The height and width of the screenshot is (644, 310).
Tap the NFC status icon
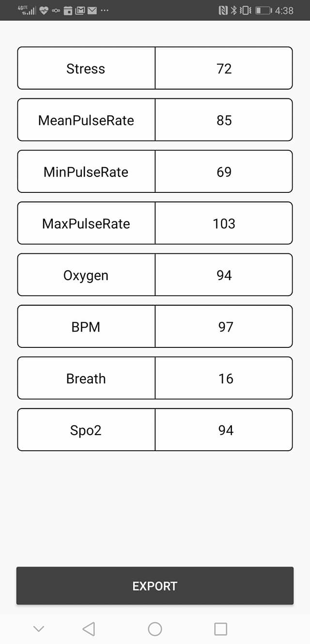coord(223,10)
